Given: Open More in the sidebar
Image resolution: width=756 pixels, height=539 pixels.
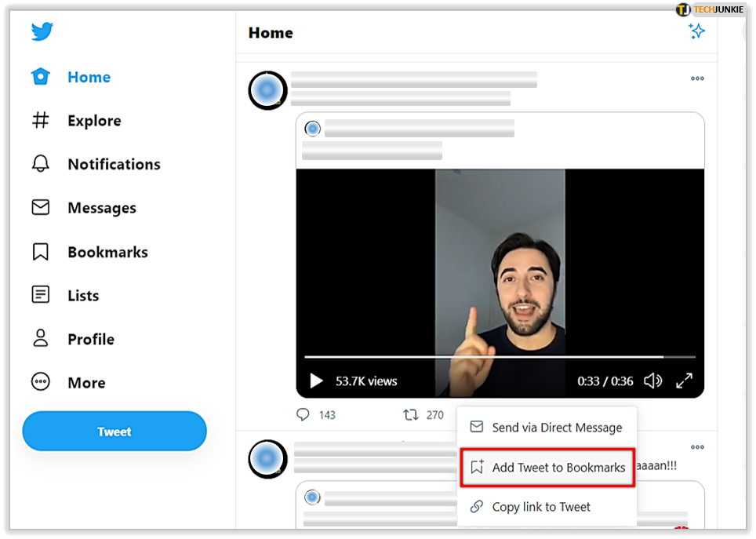Looking at the screenshot, I should [87, 383].
